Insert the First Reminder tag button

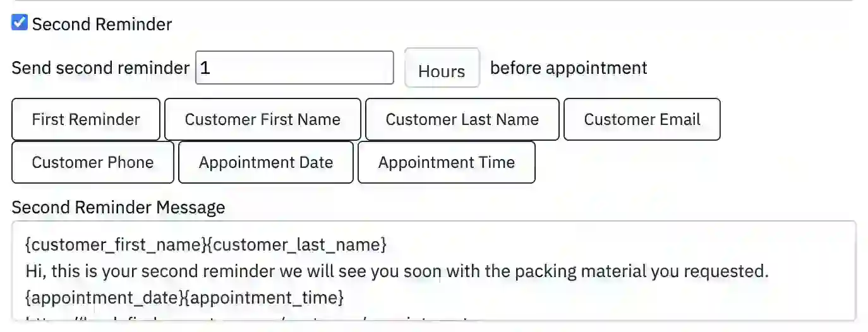point(86,119)
